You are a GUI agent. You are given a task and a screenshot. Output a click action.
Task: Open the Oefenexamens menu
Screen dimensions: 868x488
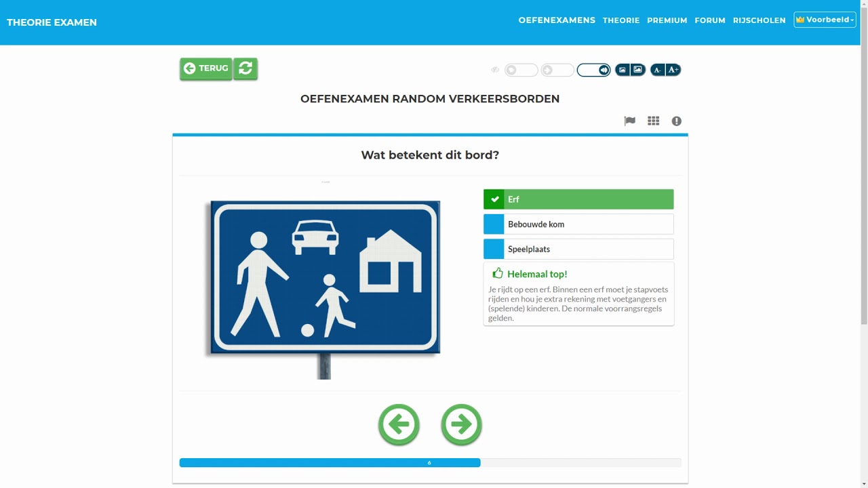[x=557, y=20]
